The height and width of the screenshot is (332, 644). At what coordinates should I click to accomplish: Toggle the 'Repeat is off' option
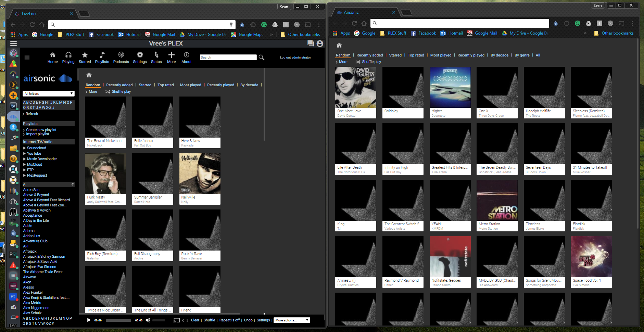click(229, 320)
